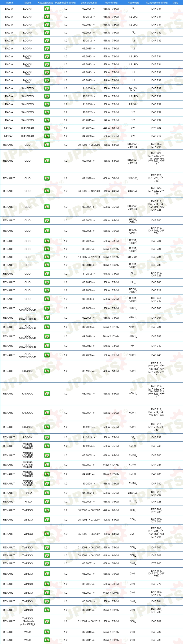Click fuel icon in Nissan Kubistar 04.2006 row
Screen dimensions: 183x644
47,136
